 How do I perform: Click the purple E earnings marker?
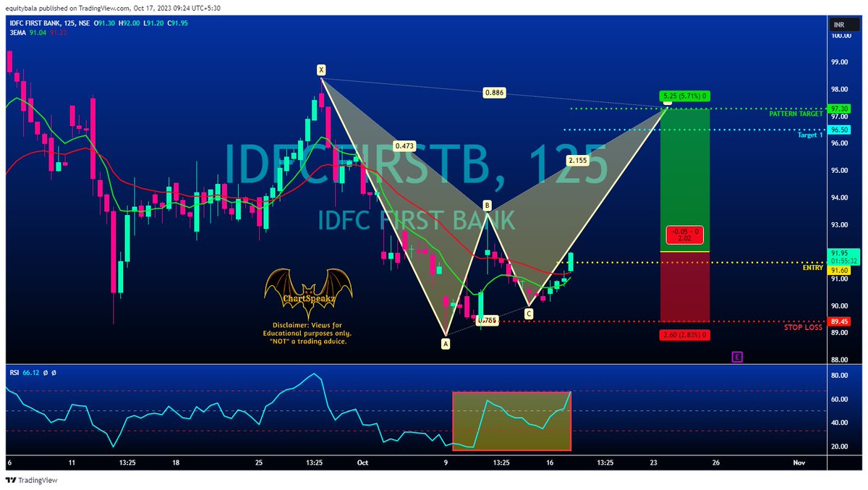click(737, 357)
